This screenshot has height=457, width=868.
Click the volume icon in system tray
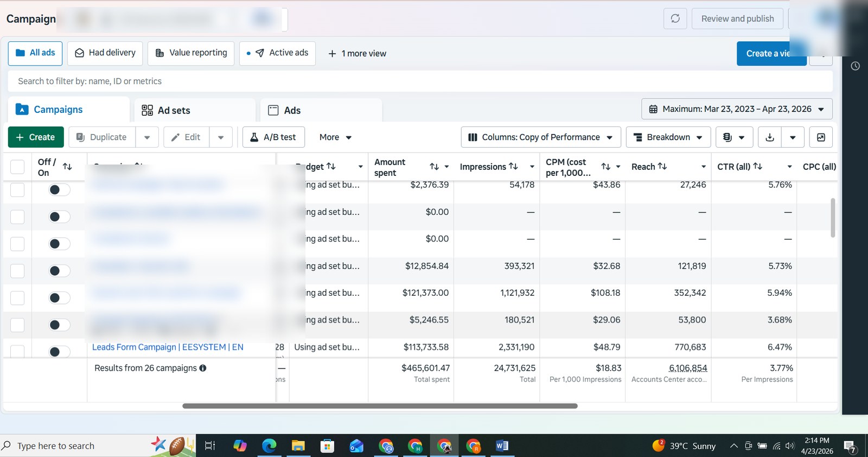[790, 446]
